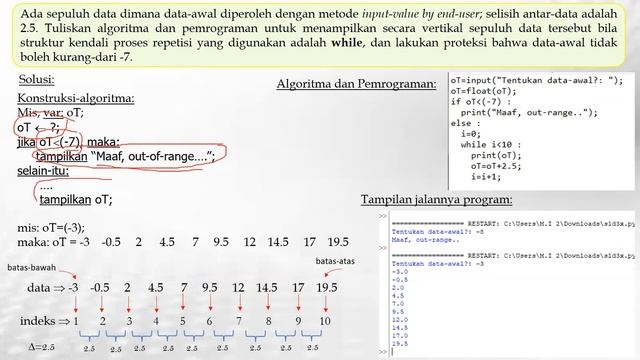This screenshot has height=360, width=640.
Task: Click the code line "while i<10 :"
Action: pyautogui.click(x=491, y=144)
